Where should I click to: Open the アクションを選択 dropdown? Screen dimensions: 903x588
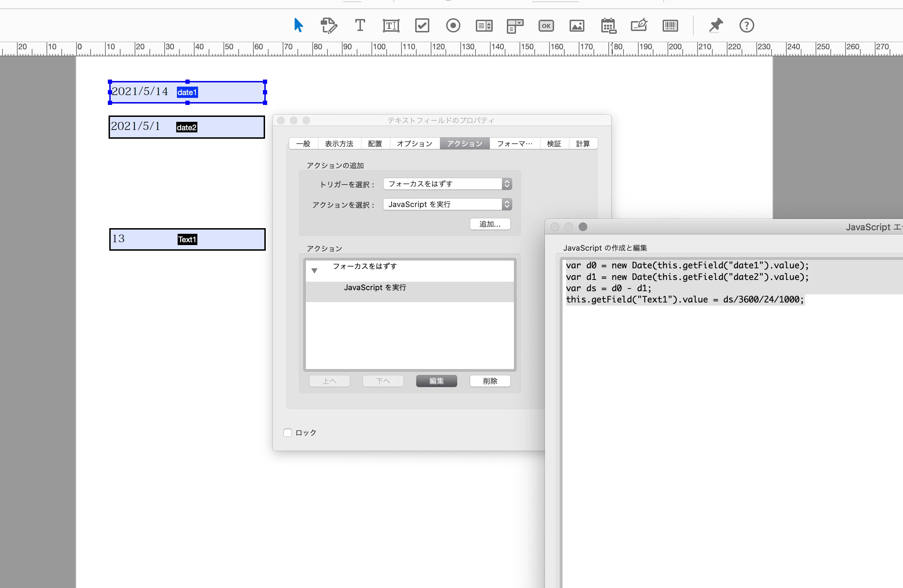click(447, 204)
